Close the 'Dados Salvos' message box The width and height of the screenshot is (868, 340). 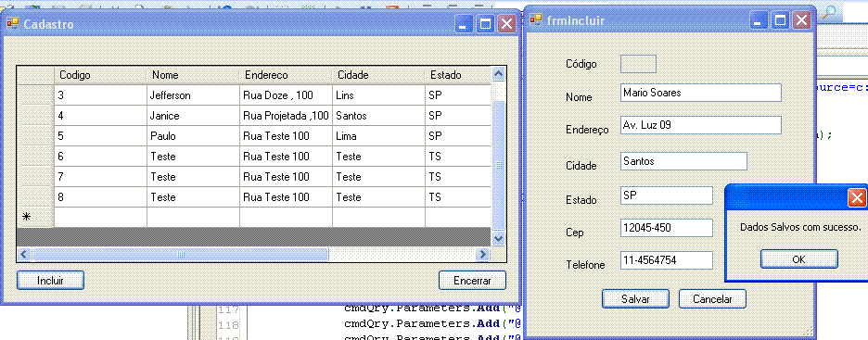click(x=857, y=197)
